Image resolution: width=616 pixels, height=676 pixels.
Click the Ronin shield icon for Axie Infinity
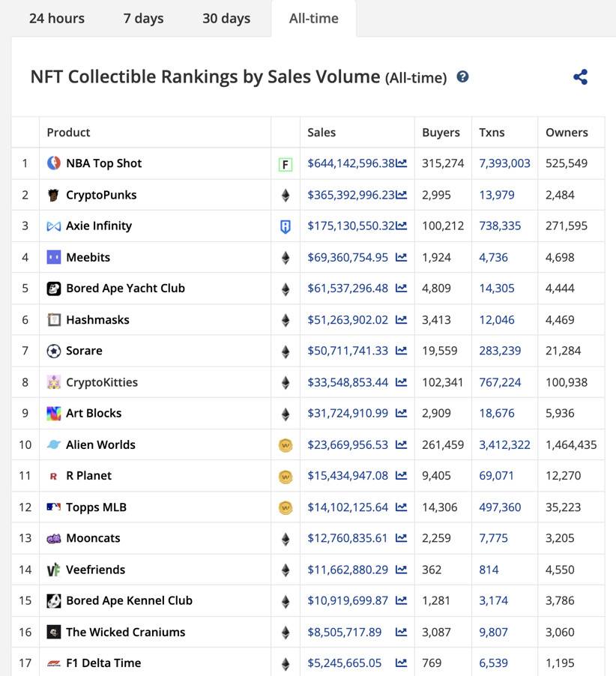(285, 226)
